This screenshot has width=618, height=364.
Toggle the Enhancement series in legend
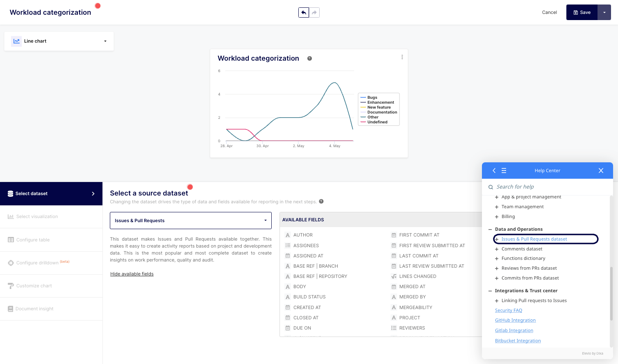pyautogui.click(x=380, y=102)
